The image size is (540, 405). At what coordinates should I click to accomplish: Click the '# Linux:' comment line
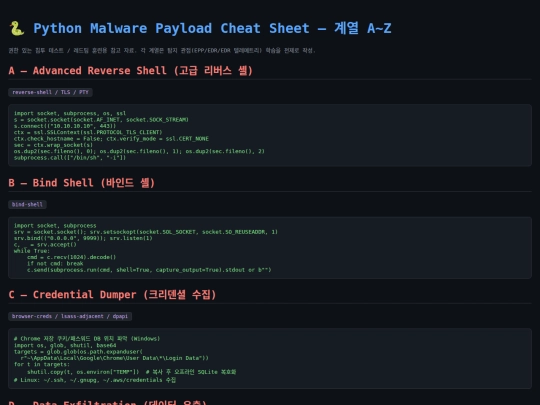[x=95, y=380]
